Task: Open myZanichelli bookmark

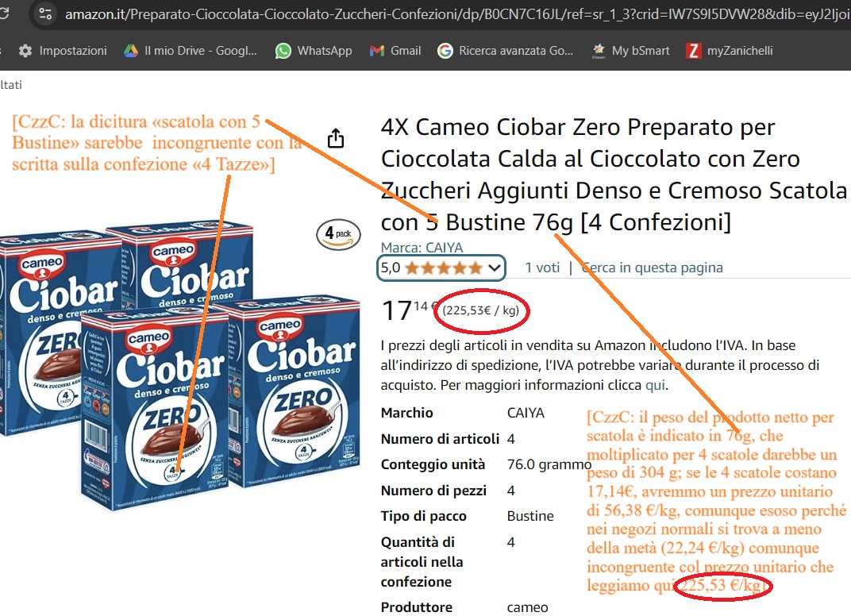Action: click(730, 51)
